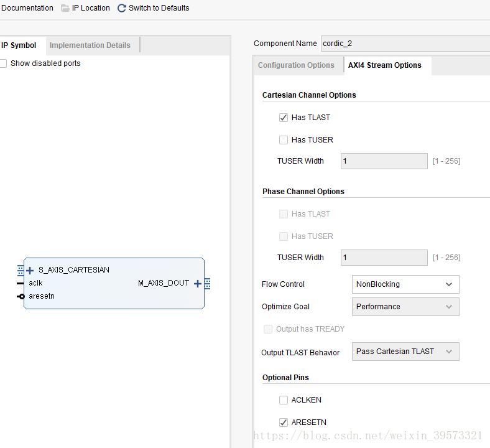Click Phase Channel Options heading
Viewport: 490px width, 448px height.
(x=303, y=192)
